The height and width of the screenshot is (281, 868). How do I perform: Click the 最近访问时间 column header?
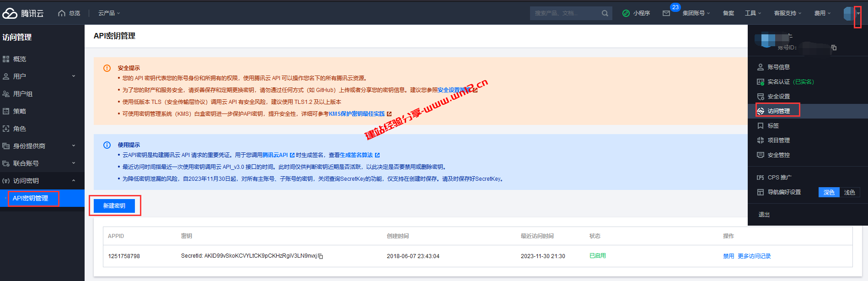coord(537,236)
